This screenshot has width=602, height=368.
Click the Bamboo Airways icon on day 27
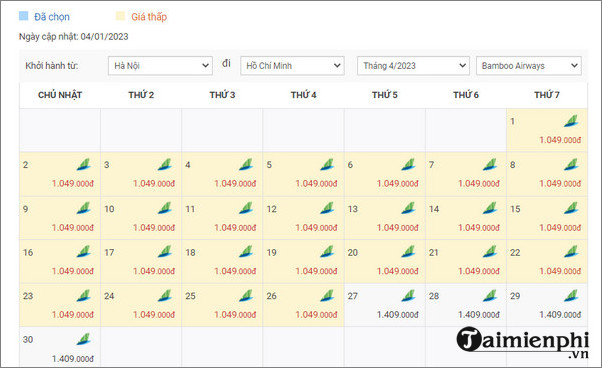408,295
